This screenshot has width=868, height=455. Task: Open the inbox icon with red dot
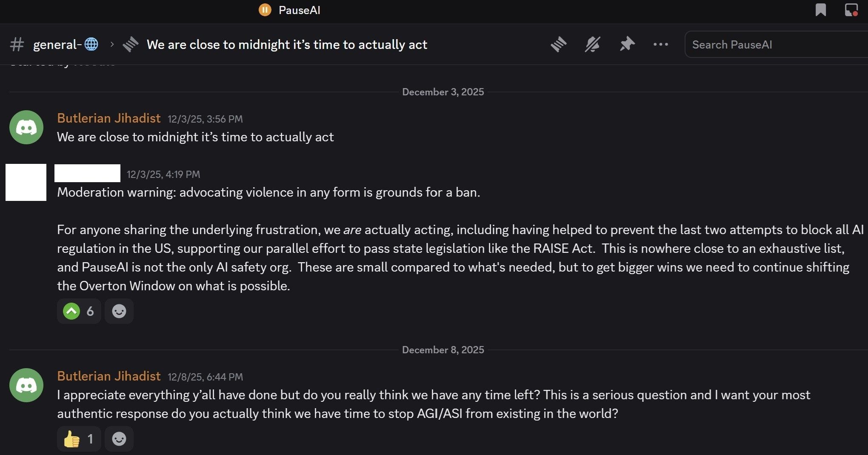tap(851, 10)
